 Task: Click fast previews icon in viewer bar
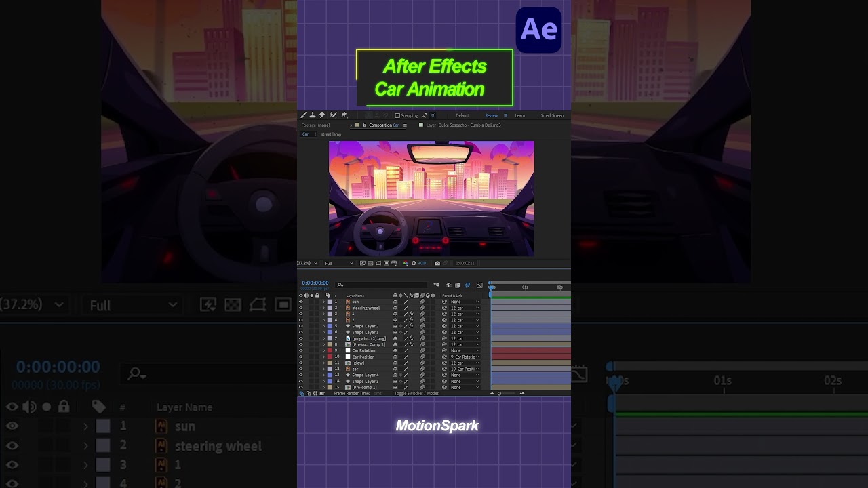(x=363, y=263)
